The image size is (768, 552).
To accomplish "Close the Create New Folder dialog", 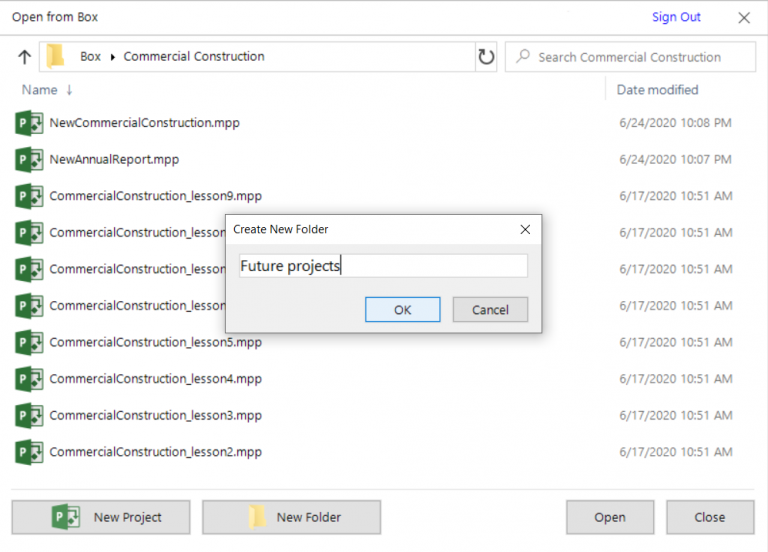I will 525,229.
